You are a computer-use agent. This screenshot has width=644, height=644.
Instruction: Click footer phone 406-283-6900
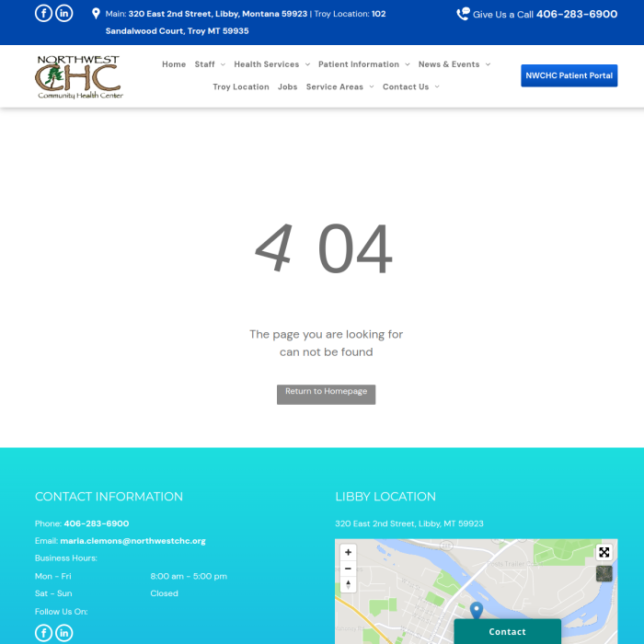pos(97,523)
